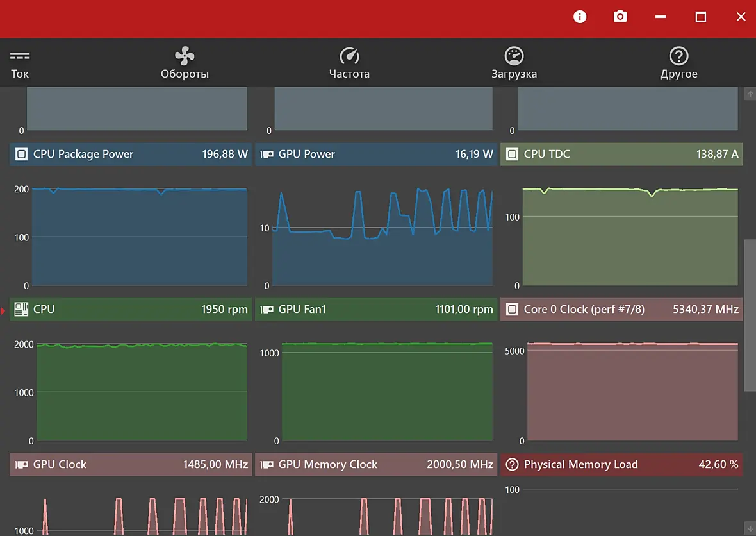Click the GPU Power graph area
Image resolution: width=756 pixels, height=536 pixels.
[x=382, y=237]
